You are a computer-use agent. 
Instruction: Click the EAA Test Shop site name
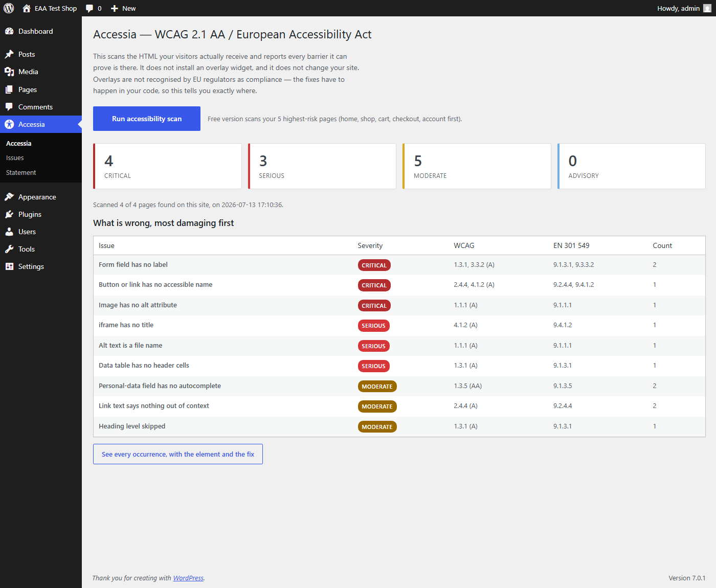[56, 8]
